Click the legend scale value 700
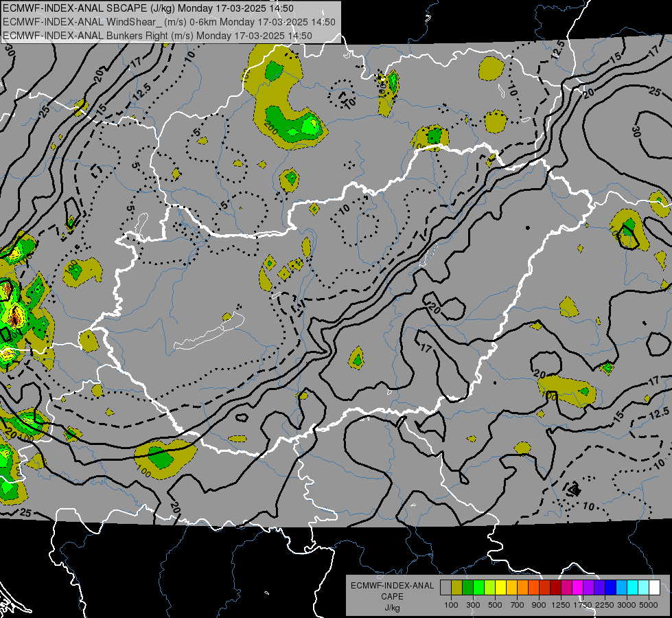The image size is (672, 618). click(518, 605)
